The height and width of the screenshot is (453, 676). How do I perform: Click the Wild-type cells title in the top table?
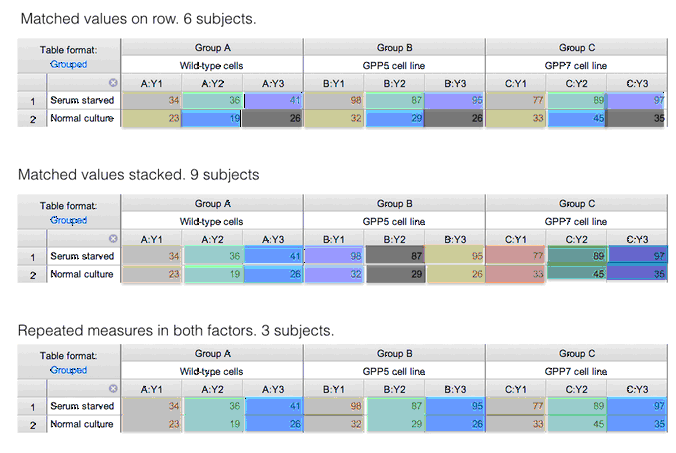click(x=212, y=65)
